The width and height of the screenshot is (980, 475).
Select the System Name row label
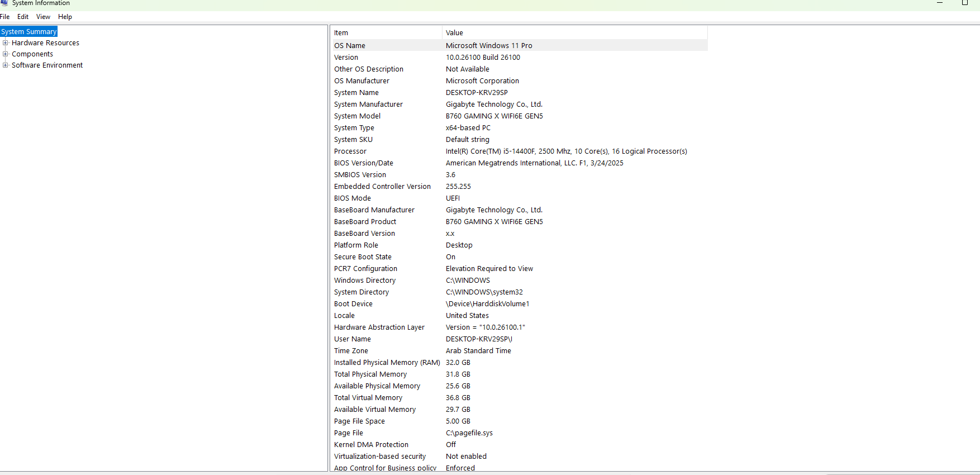pyautogui.click(x=356, y=93)
